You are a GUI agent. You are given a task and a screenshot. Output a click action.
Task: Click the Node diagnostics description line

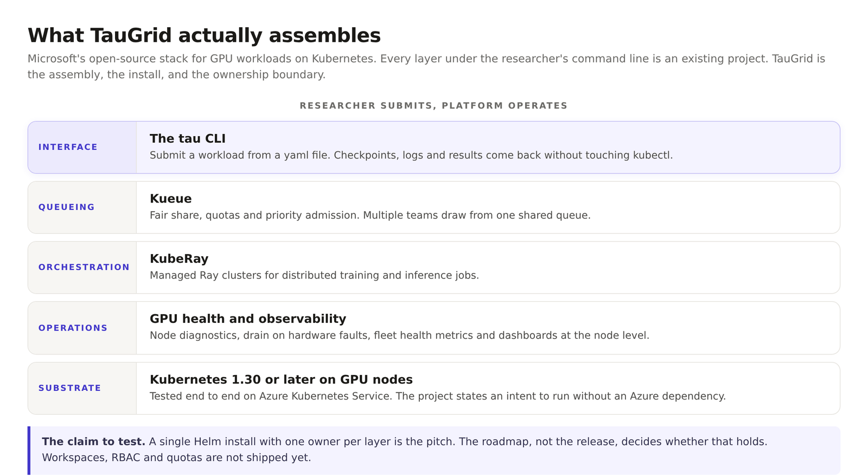tap(399, 335)
